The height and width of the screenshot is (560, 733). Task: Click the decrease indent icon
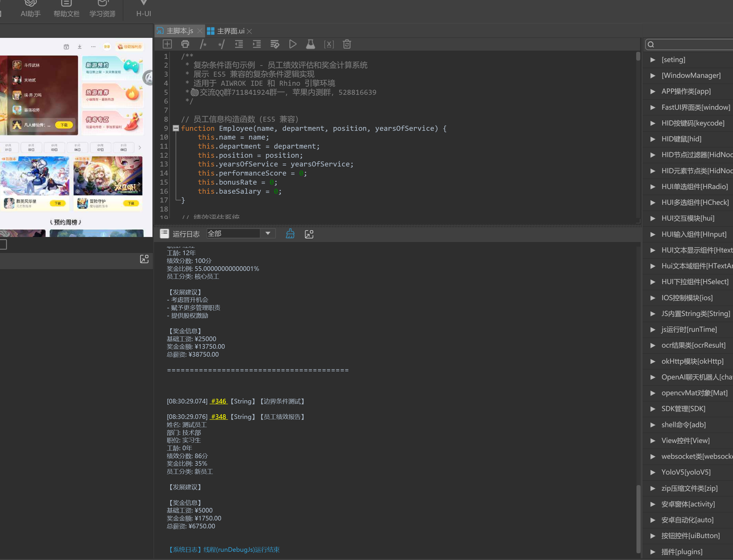239,44
